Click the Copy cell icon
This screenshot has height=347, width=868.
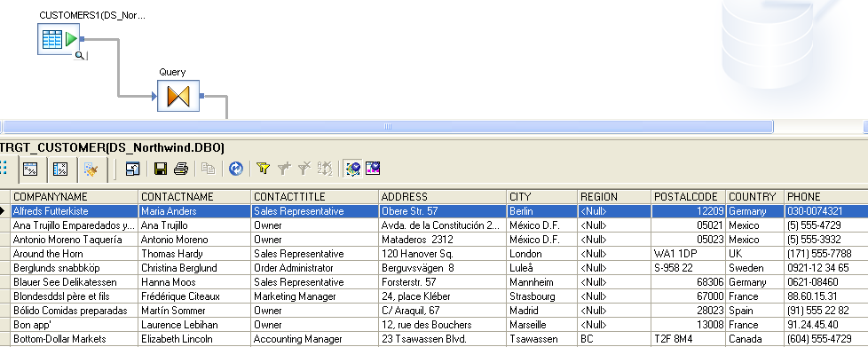[209, 169]
